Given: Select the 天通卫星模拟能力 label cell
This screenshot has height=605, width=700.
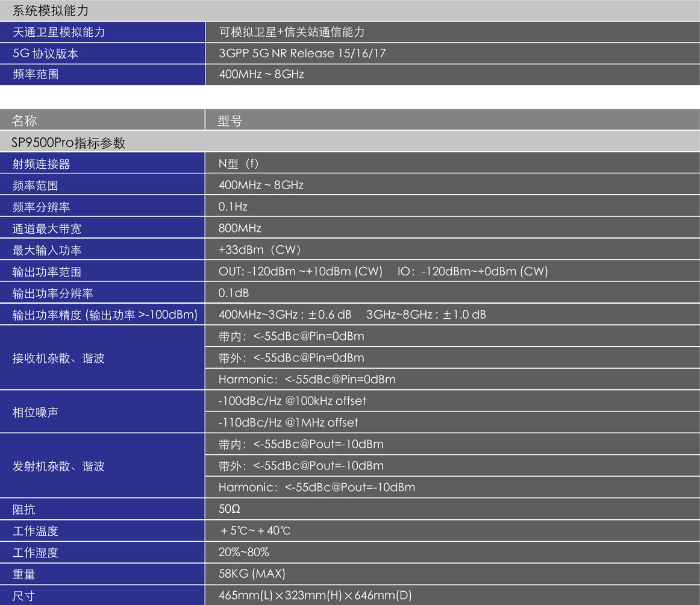Looking at the screenshot, I should [x=58, y=32].
